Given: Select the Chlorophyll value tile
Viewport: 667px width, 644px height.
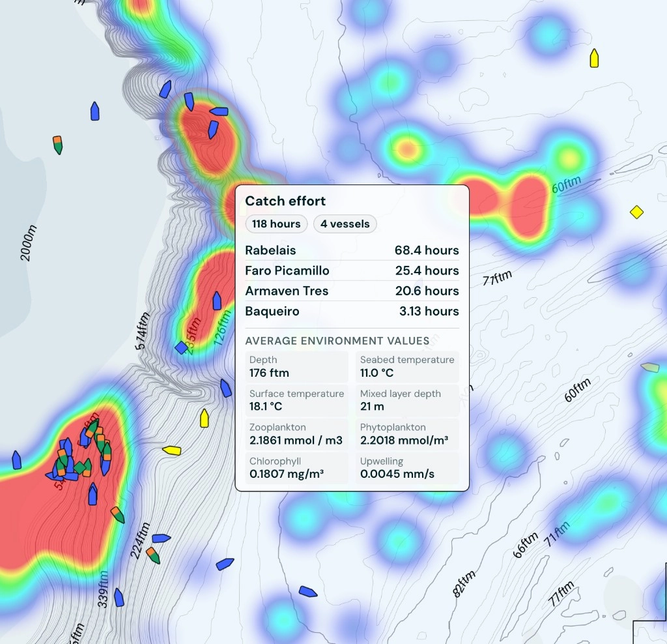Looking at the screenshot, I should (x=296, y=468).
